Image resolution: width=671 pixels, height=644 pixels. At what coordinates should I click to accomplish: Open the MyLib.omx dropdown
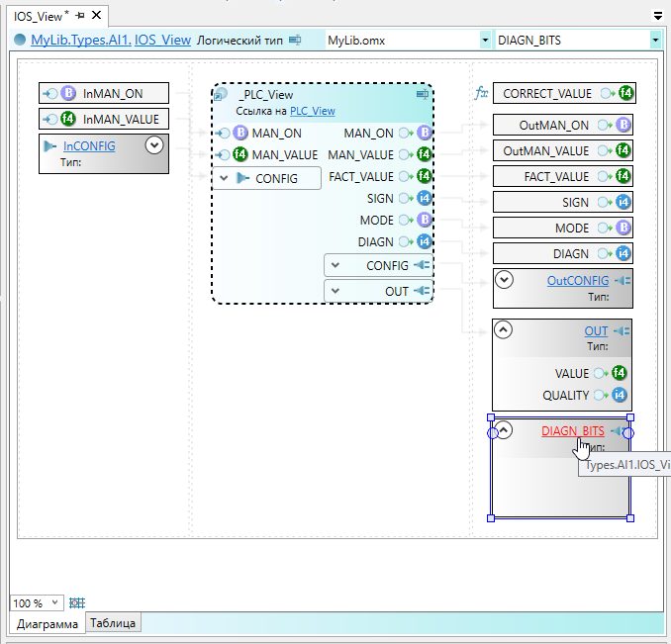[485, 41]
